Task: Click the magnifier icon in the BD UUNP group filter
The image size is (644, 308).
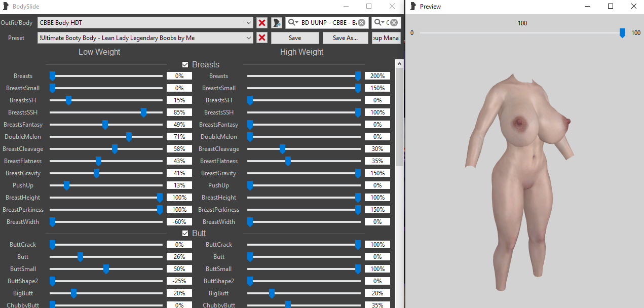Action: (293, 23)
